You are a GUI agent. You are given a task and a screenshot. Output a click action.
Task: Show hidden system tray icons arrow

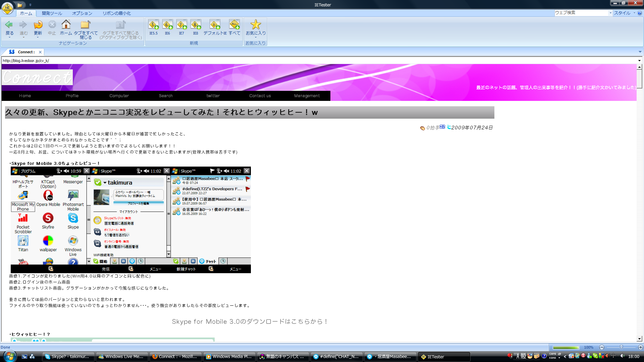[x=565, y=356]
